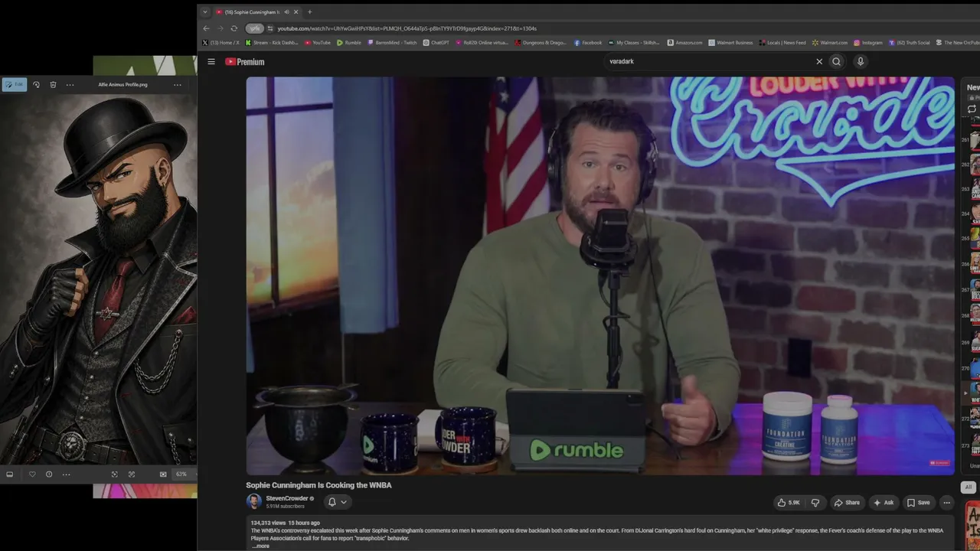Toggle filmstrip view in Photos viewer

[9, 474]
